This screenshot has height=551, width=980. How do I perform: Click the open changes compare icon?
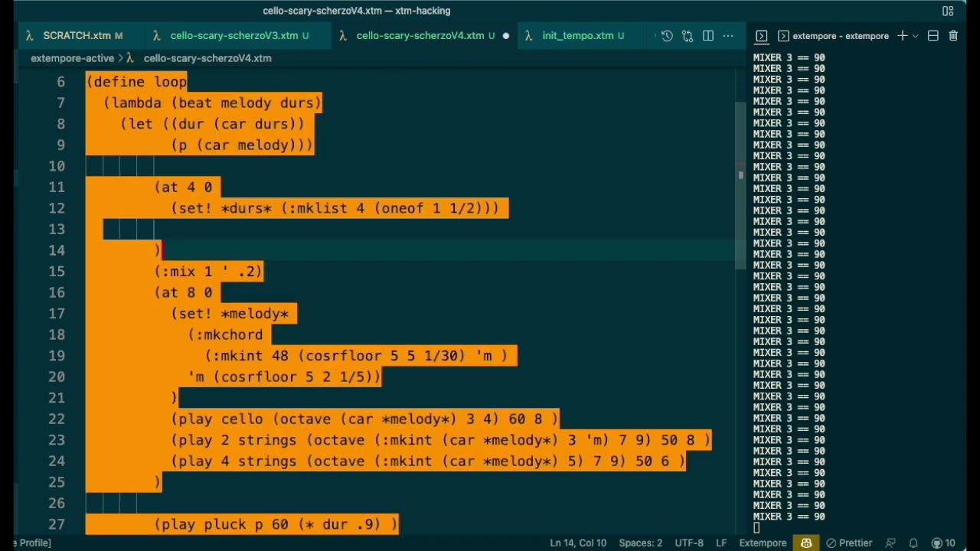688,36
